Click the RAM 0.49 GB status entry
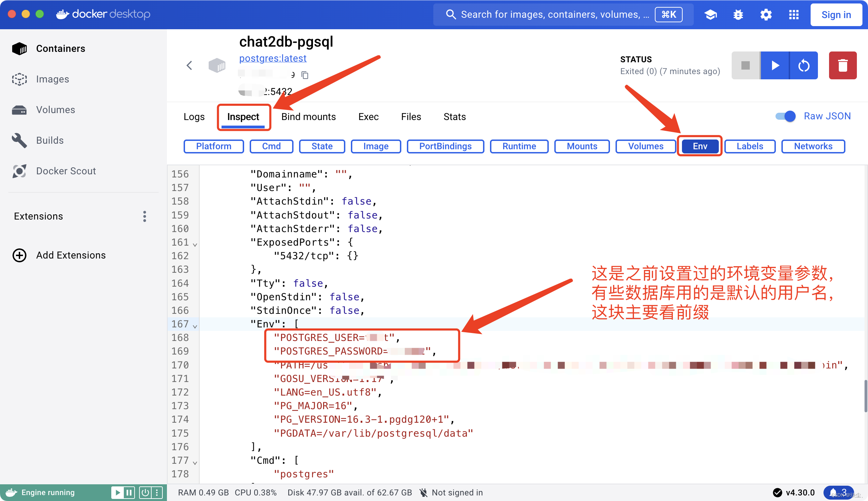This screenshot has width=868, height=501. coord(203,493)
